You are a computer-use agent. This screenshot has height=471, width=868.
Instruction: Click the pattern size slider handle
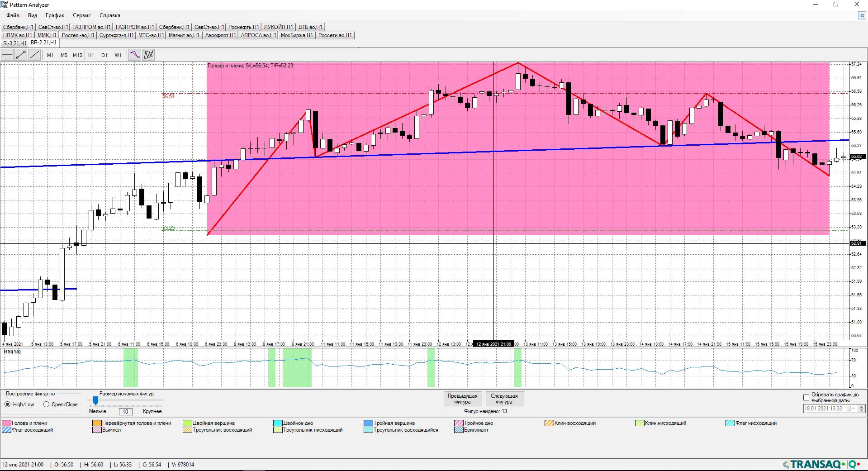[x=95, y=400]
